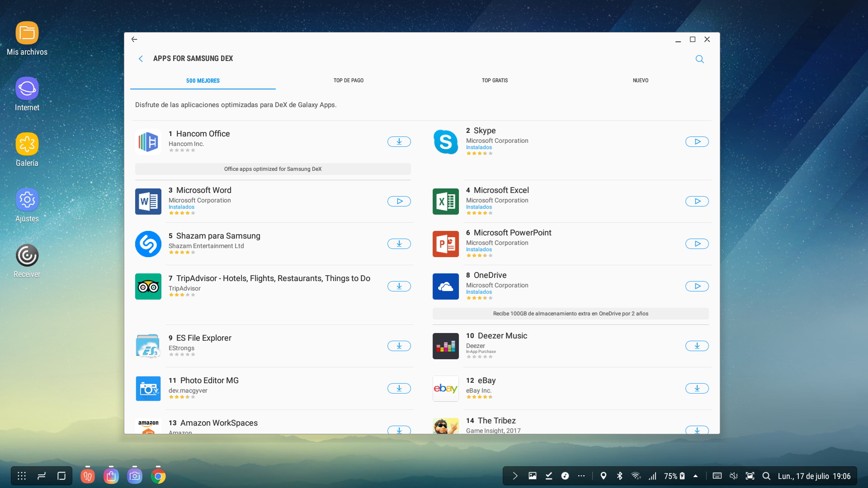This screenshot has width=868, height=488.
Task: Open the Microsoft Excel app icon
Action: click(x=446, y=202)
